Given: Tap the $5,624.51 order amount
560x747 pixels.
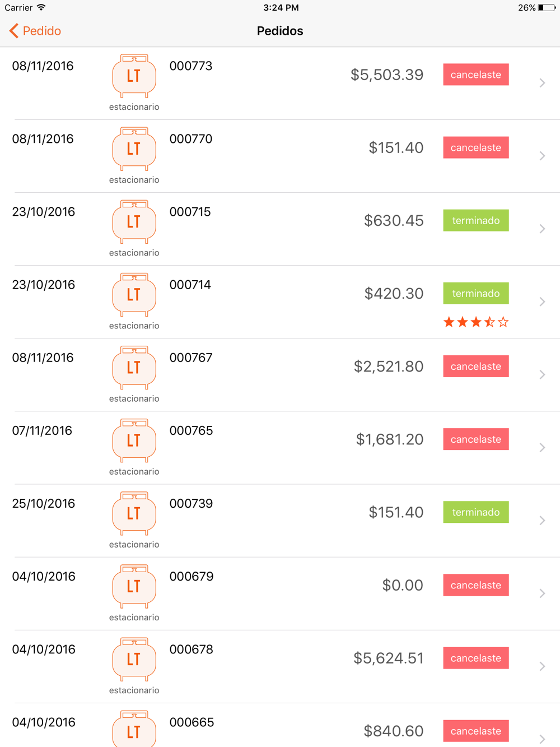Looking at the screenshot, I should pos(388,658).
